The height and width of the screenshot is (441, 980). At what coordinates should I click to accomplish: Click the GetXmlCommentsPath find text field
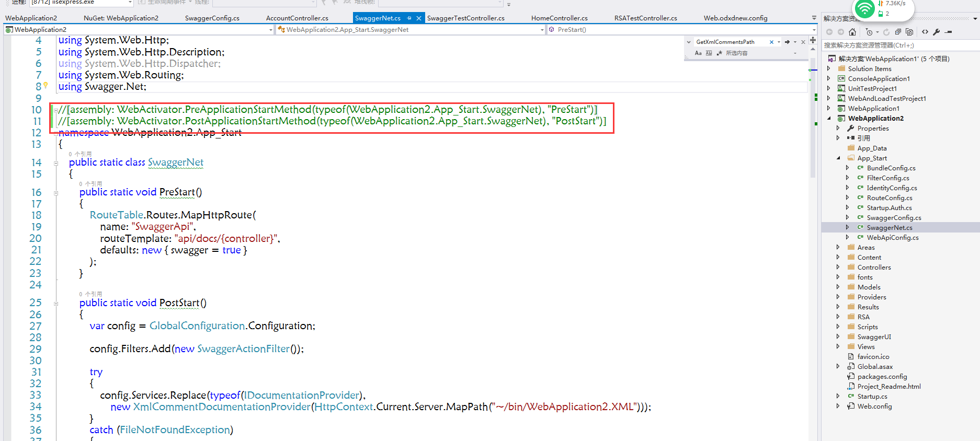(731, 42)
